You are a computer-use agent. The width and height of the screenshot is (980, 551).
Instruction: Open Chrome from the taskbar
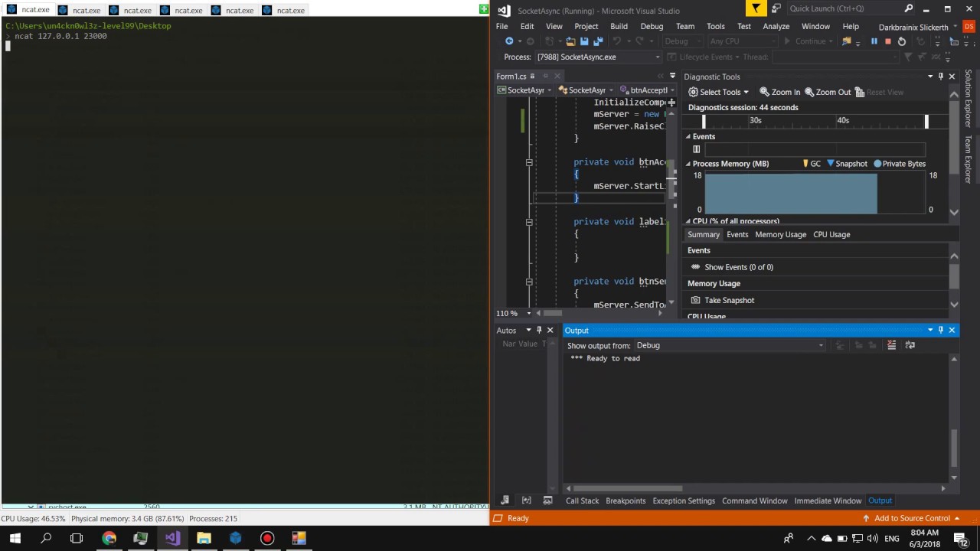click(x=109, y=538)
